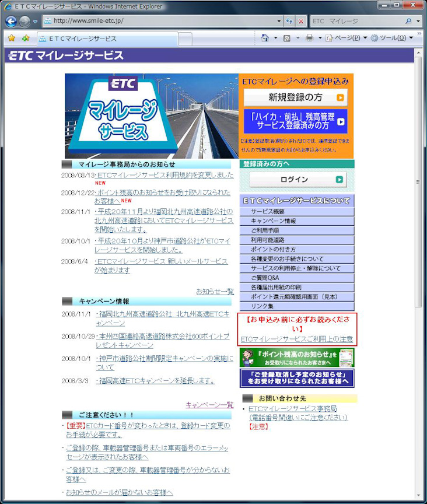Open リンク集 menu item
Screen dimensions: 427x504
pos(297,306)
